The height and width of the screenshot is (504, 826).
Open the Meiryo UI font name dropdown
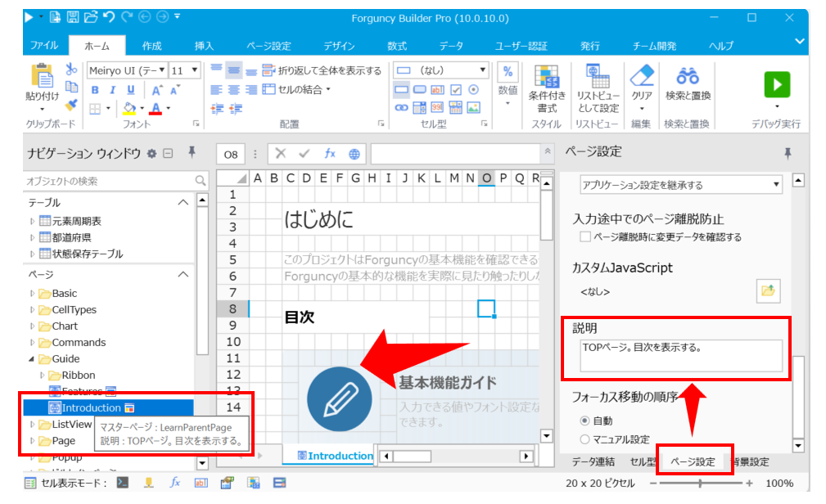click(162, 70)
